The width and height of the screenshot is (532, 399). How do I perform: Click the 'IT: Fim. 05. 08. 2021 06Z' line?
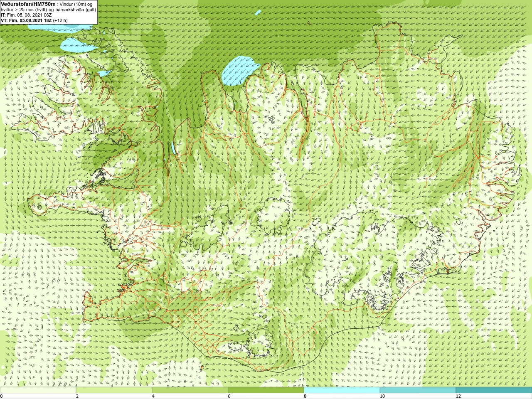coord(26,15)
